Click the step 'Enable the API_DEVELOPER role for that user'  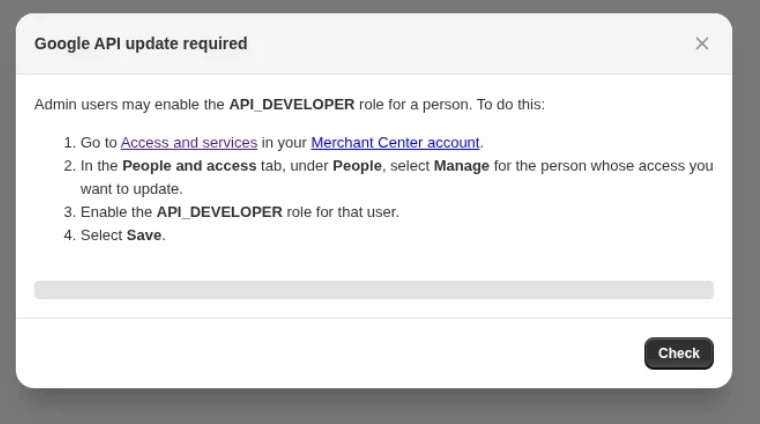(x=240, y=212)
